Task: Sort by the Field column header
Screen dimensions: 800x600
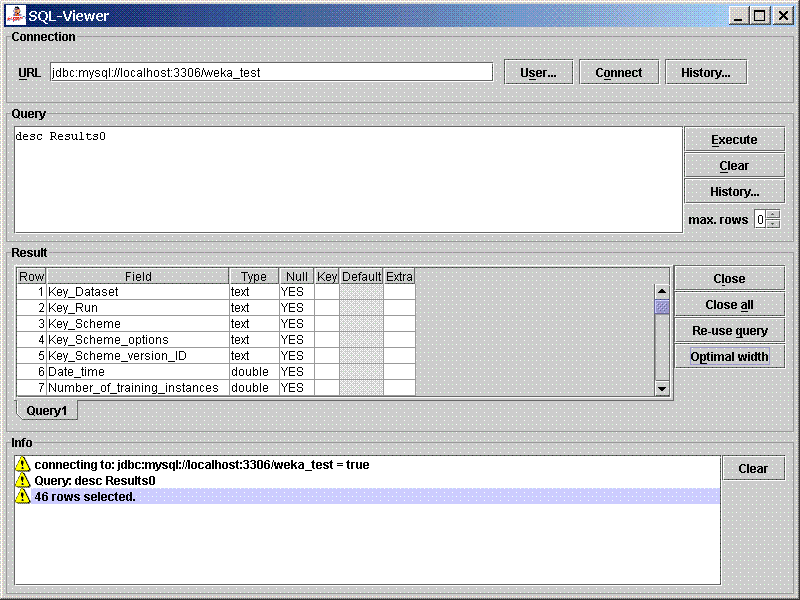Action: point(138,277)
